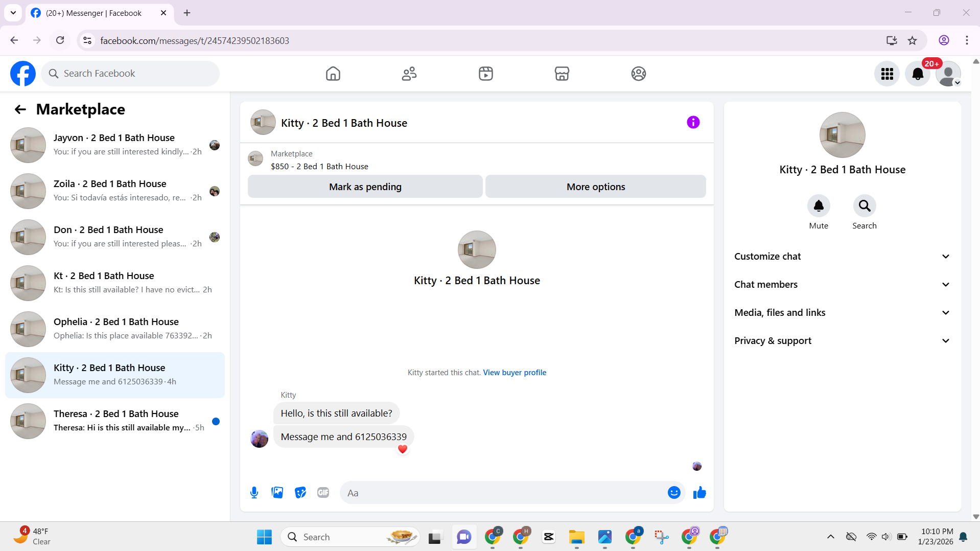This screenshot has height=551, width=980.
Task: Click Kitty's avatar beside the message
Action: pyautogui.click(x=259, y=439)
